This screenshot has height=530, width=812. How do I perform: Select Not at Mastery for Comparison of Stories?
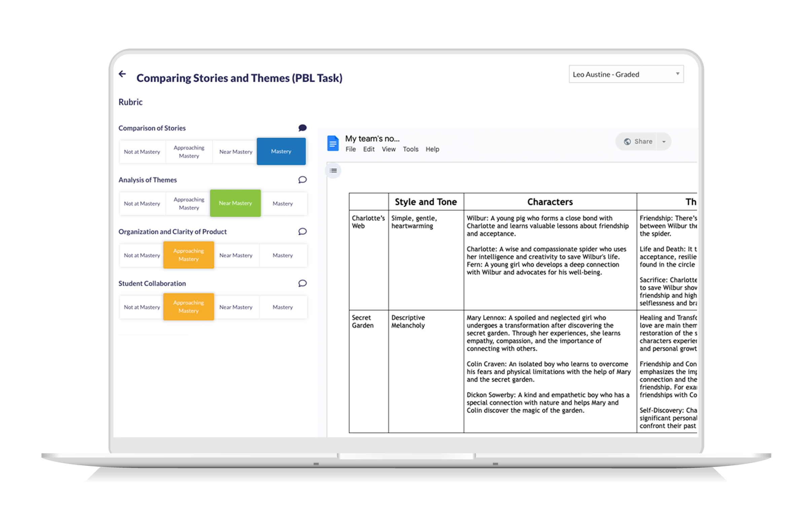pos(142,152)
